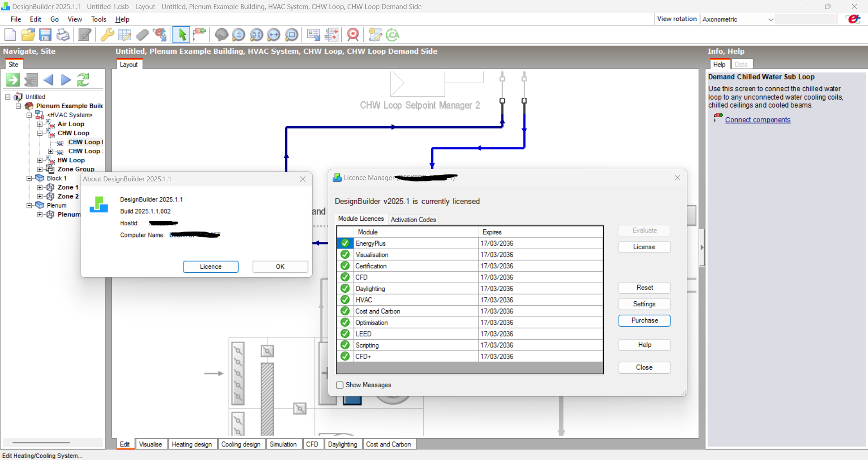Close the Licence Manager with Close button
This screenshot has width=868, height=460.
click(x=644, y=367)
